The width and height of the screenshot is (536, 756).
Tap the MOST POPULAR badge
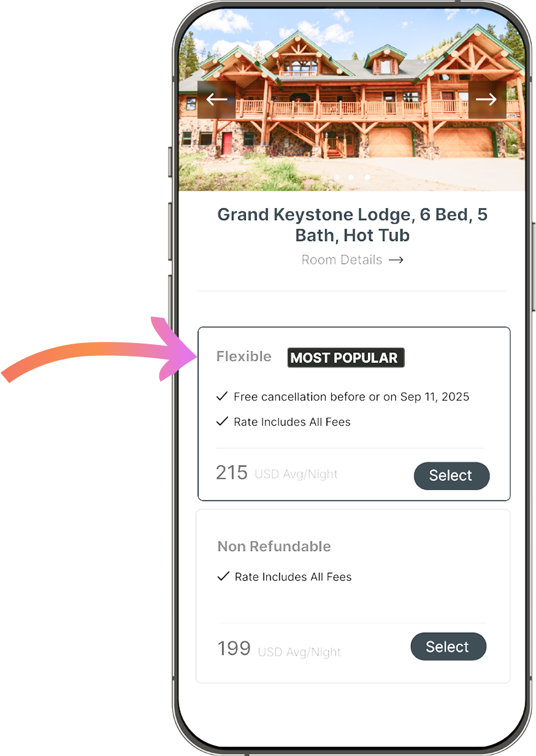click(x=346, y=358)
